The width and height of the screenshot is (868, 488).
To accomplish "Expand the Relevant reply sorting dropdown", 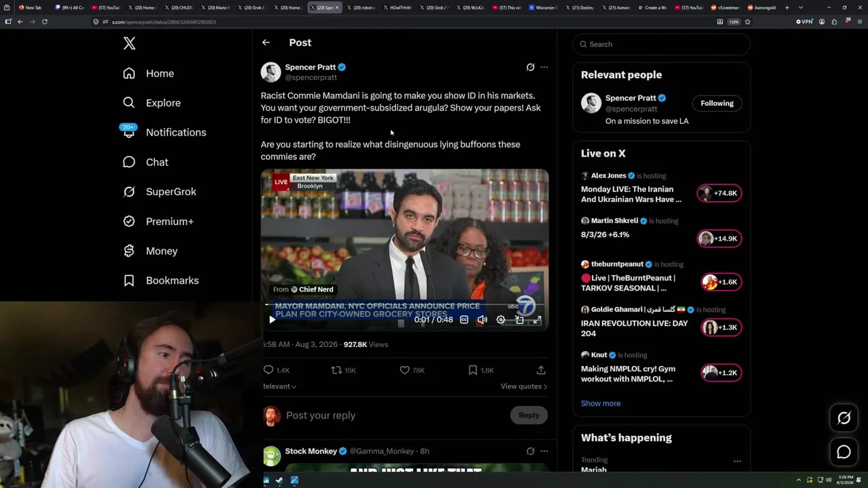I will pyautogui.click(x=279, y=386).
